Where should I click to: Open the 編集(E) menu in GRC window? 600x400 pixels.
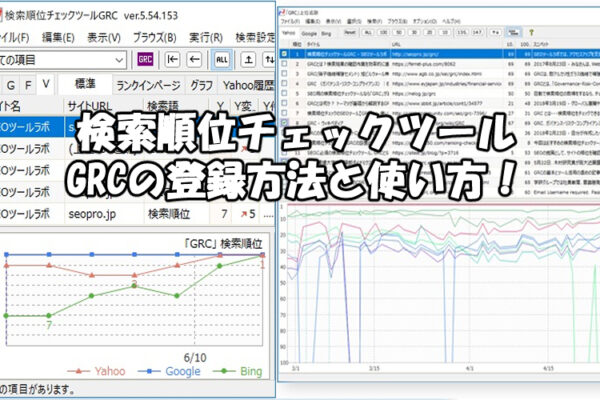58,38
